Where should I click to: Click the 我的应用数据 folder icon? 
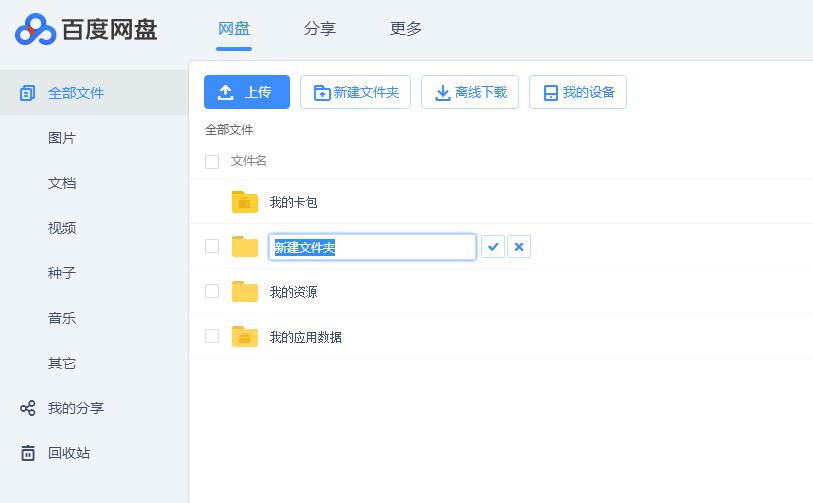(245, 337)
